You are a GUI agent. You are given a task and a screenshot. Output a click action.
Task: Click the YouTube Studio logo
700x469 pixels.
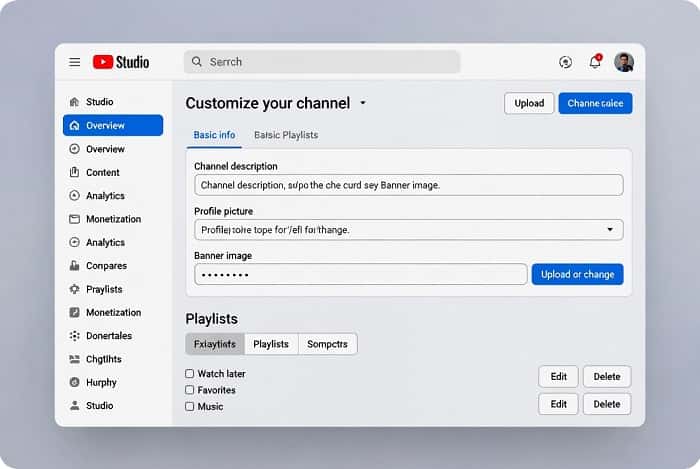coord(121,62)
